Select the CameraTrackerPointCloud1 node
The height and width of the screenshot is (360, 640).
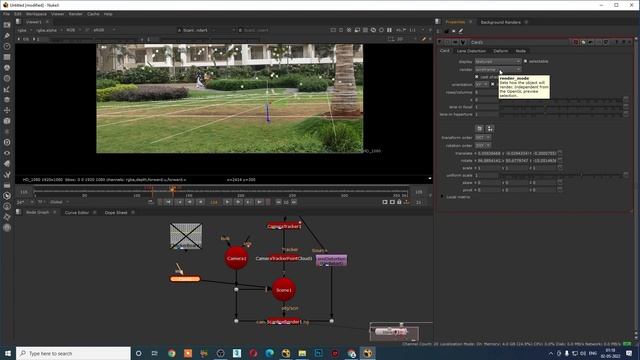point(284,258)
